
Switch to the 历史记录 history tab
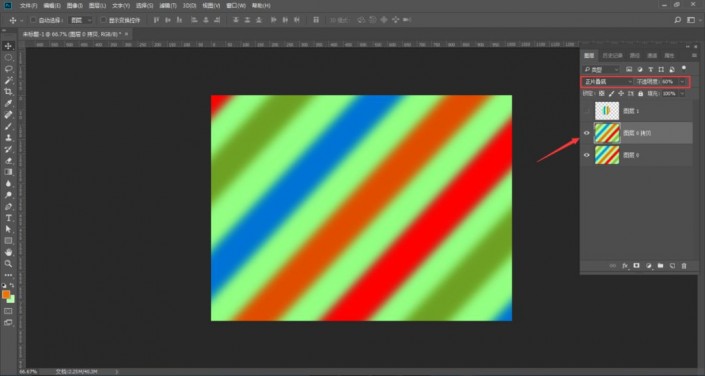(612, 56)
